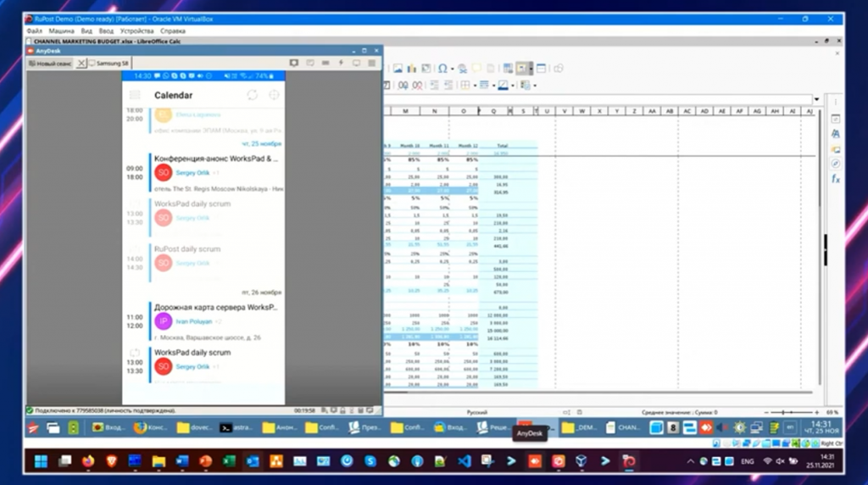The width and height of the screenshot is (868, 485).
Task: Click the Русский language field in the status bar
Action: coord(476,412)
